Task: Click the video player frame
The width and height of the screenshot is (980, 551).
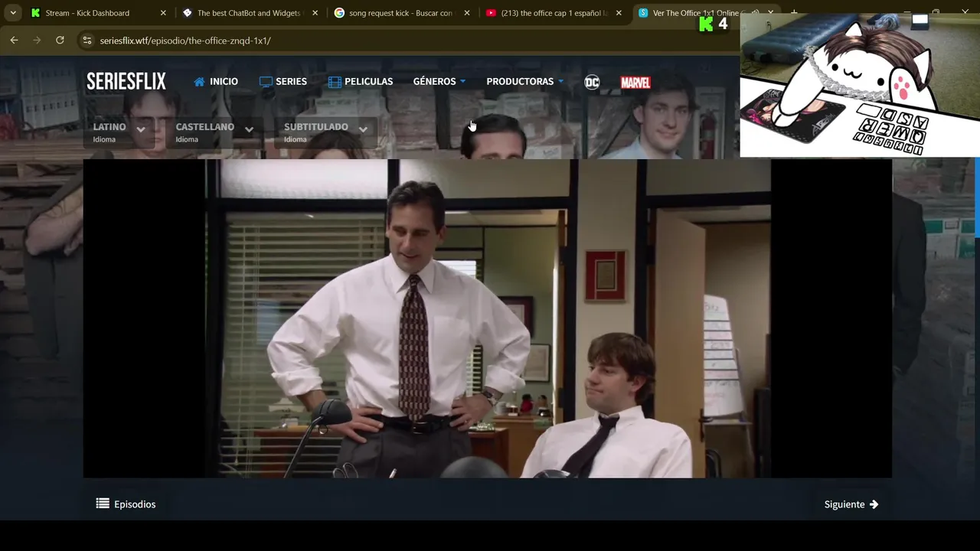Action: [488, 318]
